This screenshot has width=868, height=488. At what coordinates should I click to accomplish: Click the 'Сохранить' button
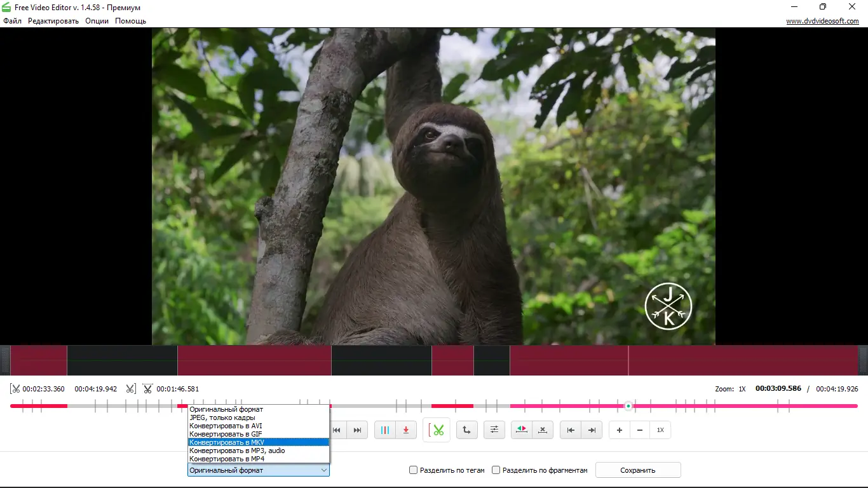(x=637, y=470)
